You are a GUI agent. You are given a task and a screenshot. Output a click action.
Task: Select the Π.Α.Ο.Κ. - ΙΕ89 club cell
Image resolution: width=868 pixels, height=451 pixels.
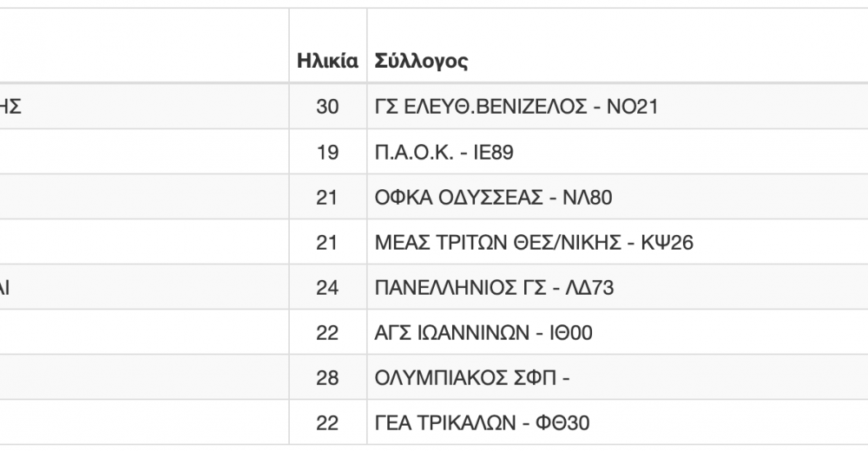click(445, 152)
